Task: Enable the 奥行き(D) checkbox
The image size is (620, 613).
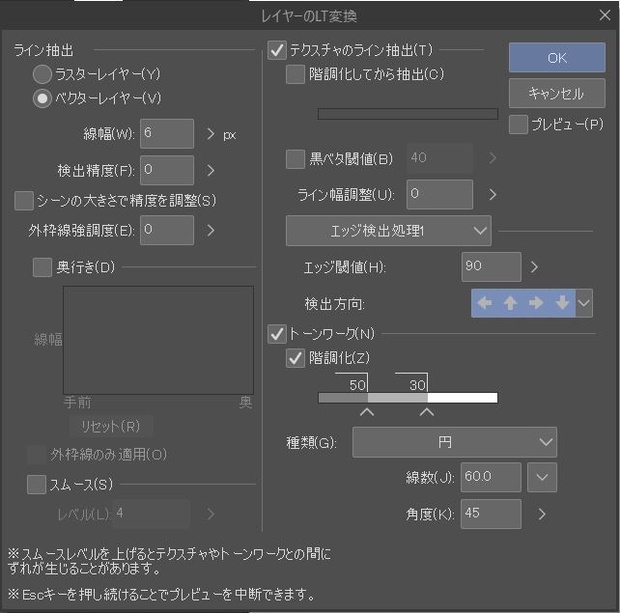Action: (x=42, y=267)
